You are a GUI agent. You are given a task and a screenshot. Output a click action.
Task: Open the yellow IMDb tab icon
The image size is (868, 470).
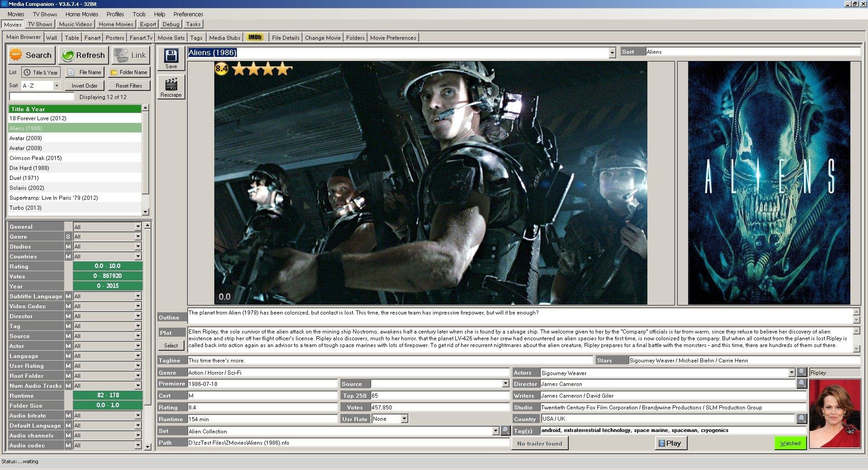[x=255, y=38]
